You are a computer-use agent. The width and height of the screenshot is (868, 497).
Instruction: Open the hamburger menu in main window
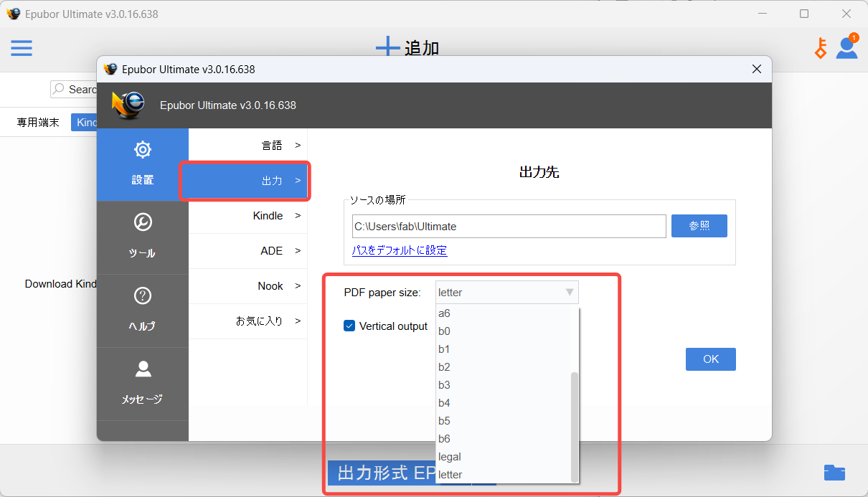coord(21,48)
